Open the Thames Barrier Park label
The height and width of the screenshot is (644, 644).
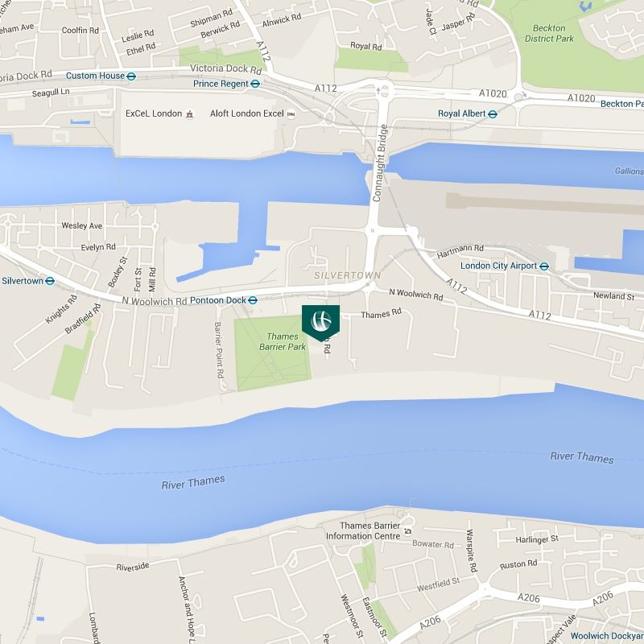point(283,341)
